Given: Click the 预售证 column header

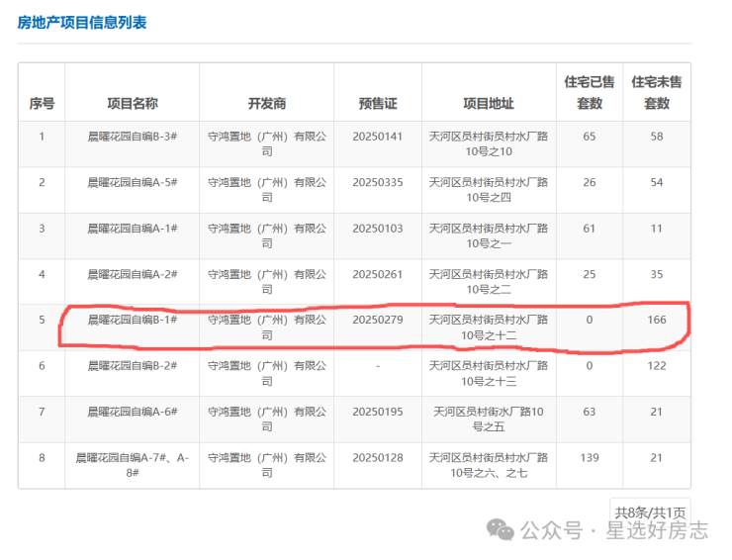Looking at the screenshot, I should [x=378, y=103].
